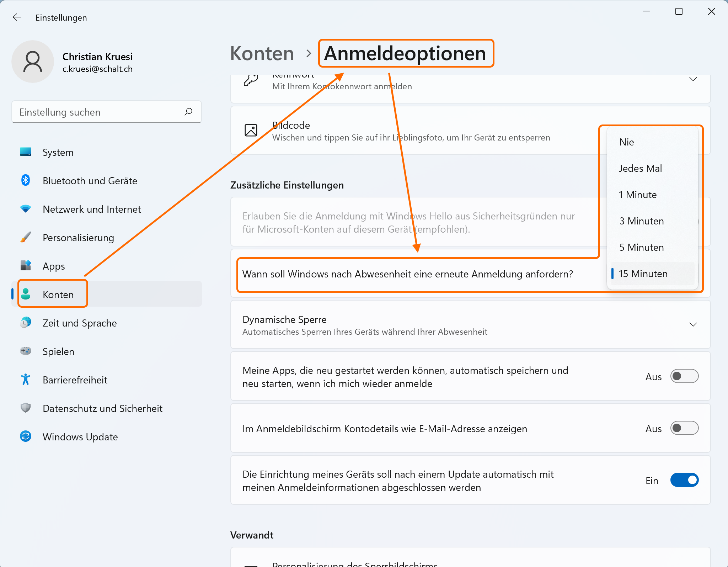
Task: Click the Konten breadcrumb link
Action: coord(262,53)
